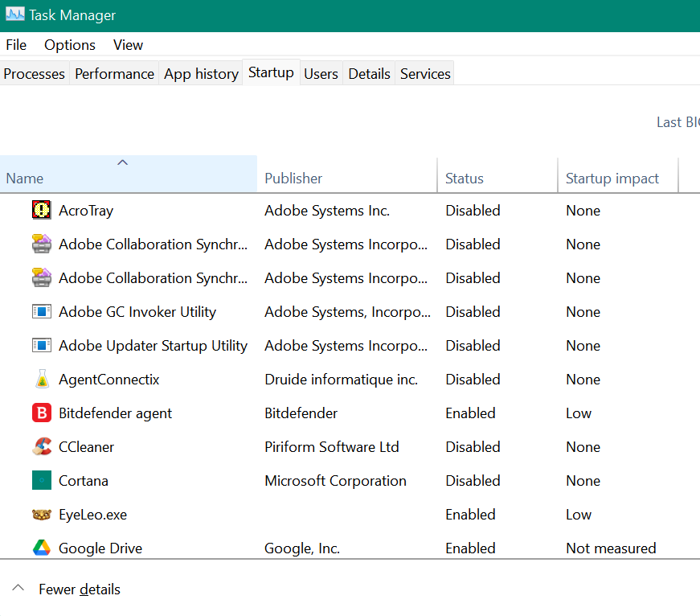Select the CCleaner name

[86, 446]
